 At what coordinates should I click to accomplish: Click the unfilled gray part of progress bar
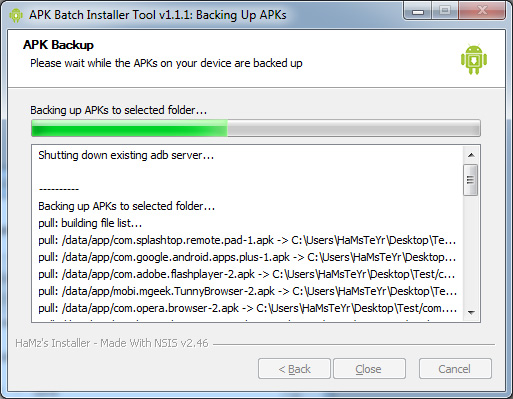[354, 128]
